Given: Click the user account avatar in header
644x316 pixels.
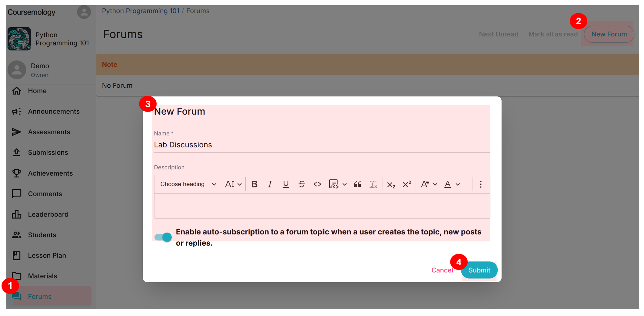Looking at the screenshot, I should click(84, 12).
